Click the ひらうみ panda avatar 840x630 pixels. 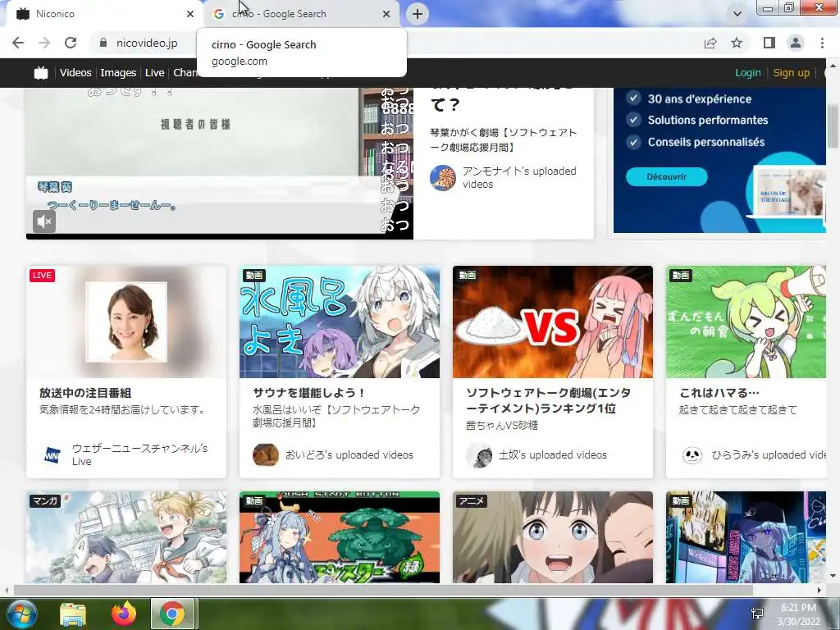click(692, 454)
